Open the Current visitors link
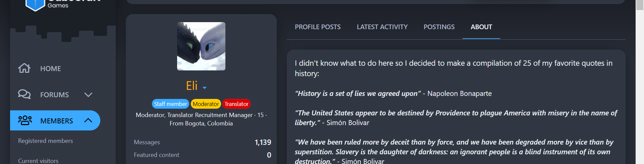644x164 pixels. (x=38, y=161)
